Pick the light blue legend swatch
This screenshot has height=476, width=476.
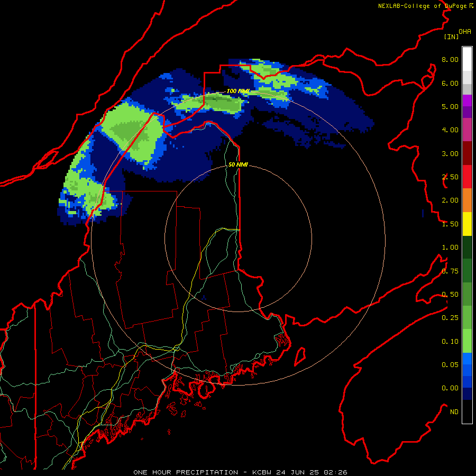pos(467,359)
